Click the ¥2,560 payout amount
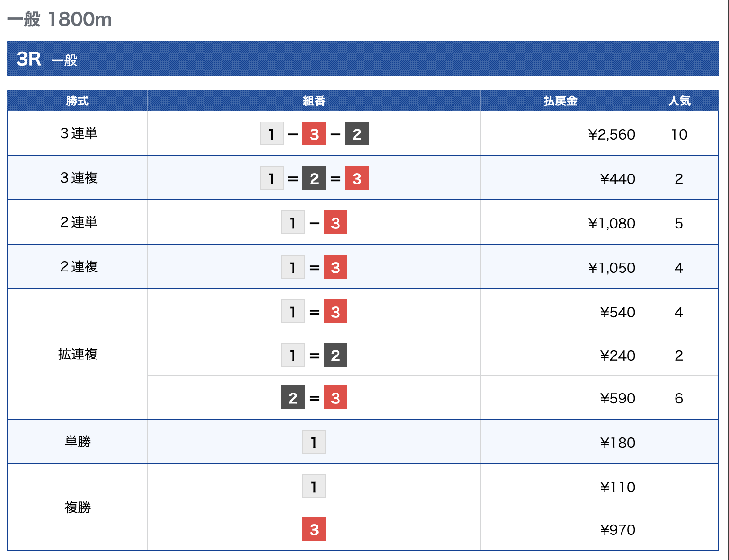 (611, 135)
